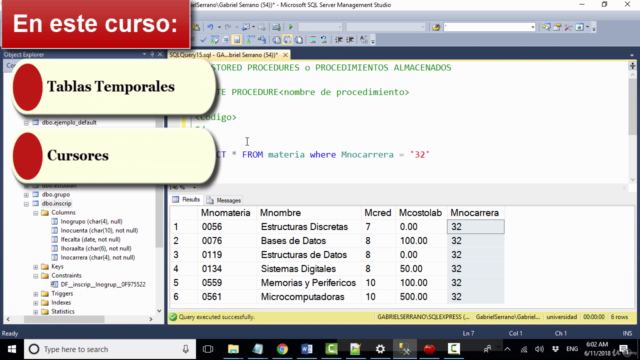
Task: Increase indent of the selected lines
Action: 350,40
